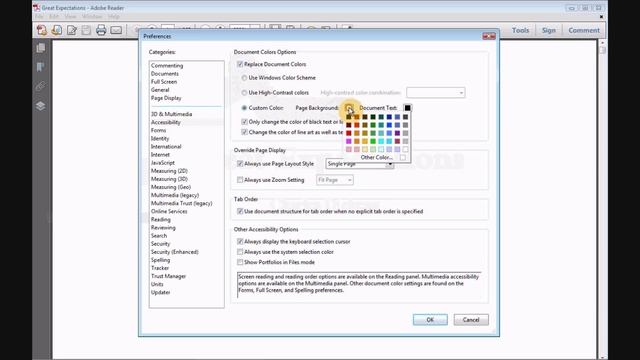Toggle the Change the color of line art checkbox
This screenshot has width=640, height=360.
(244, 132)
